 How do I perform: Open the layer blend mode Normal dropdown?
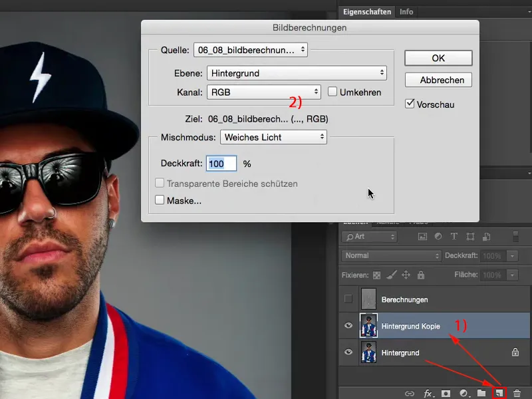391,255
